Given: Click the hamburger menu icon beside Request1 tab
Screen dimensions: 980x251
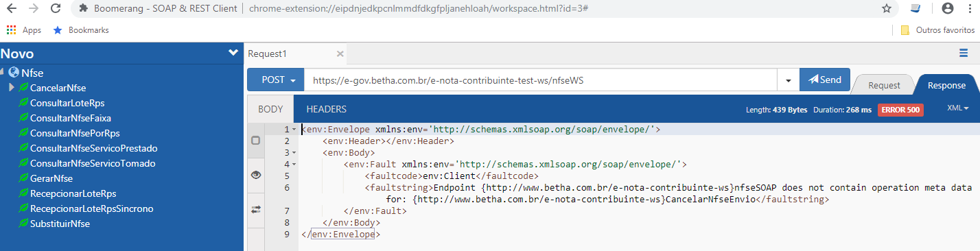Looking at the screenshot, I should click(x=964, y=53).
